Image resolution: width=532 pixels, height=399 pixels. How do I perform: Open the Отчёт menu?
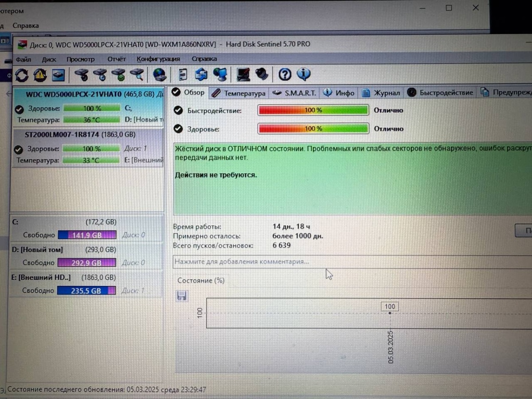click(x=117, y=59)
